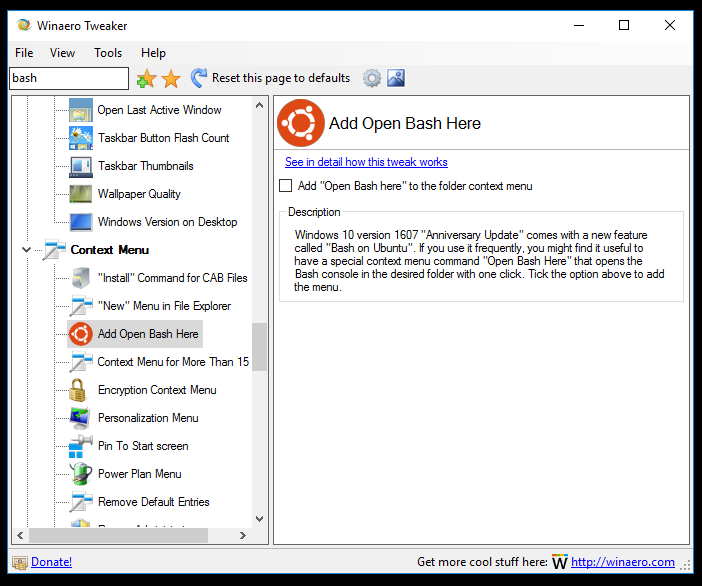
Task: Click the Donate icon in status bar
Action: (x=20, y=563)
